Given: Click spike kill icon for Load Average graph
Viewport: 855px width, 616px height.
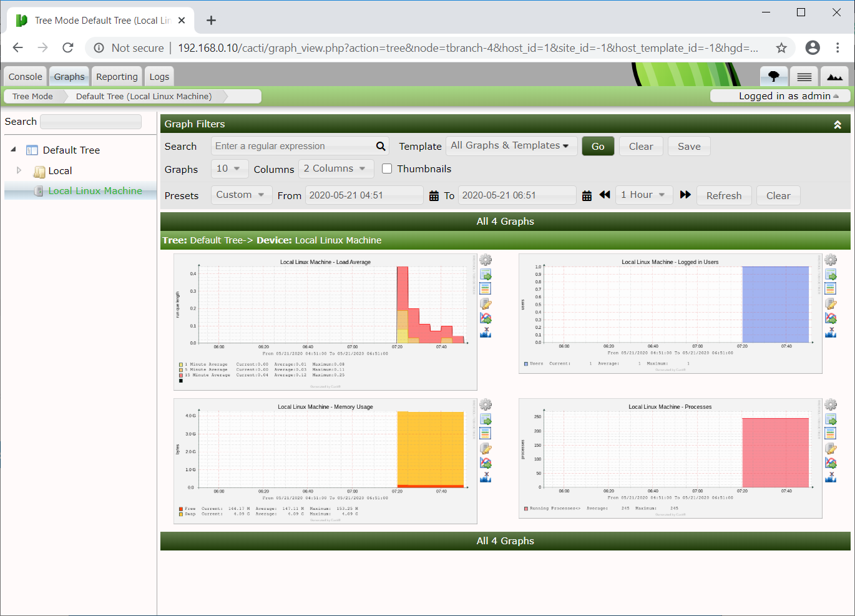Looking at the screenshot, I should click(486, 333).
